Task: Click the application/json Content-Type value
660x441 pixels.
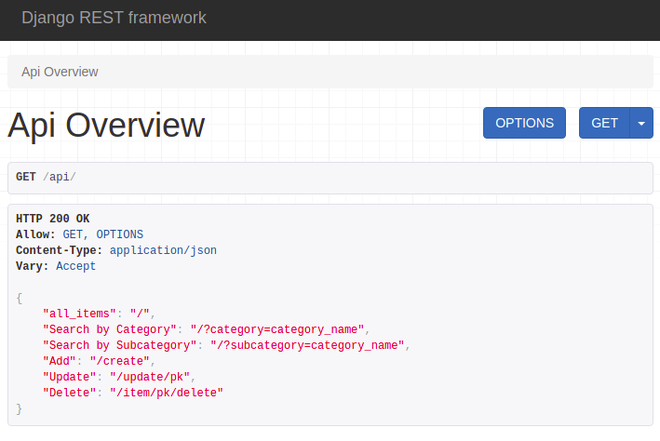Action: tap(163, 250)
